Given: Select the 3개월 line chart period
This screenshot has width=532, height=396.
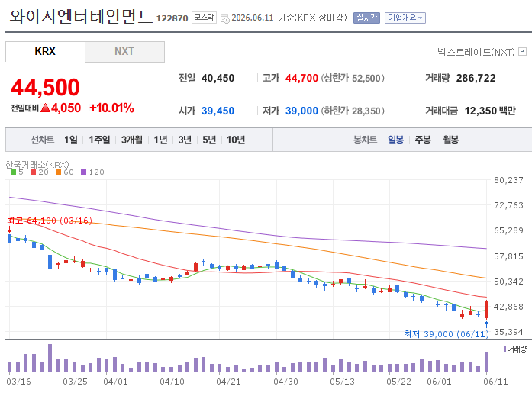Looking at the screenshot, I should click(132, 140).
